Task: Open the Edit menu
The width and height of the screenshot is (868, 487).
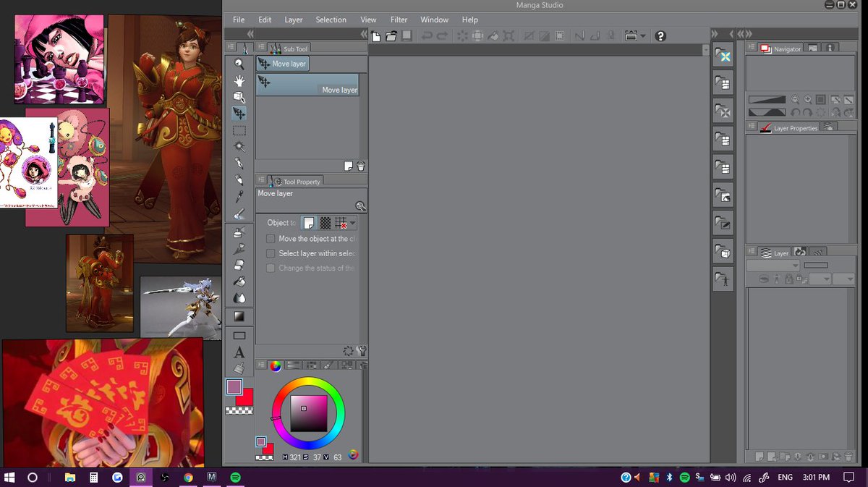Action: coord(265,20)
